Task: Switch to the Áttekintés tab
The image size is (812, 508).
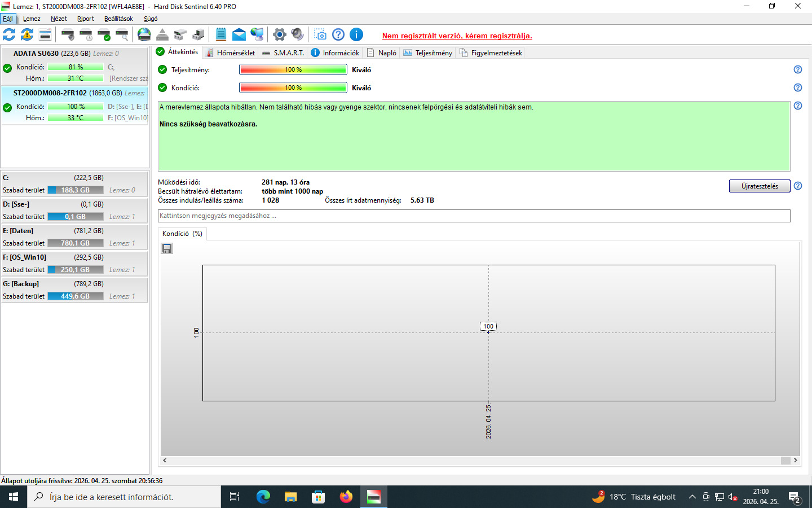Action: 178,52
